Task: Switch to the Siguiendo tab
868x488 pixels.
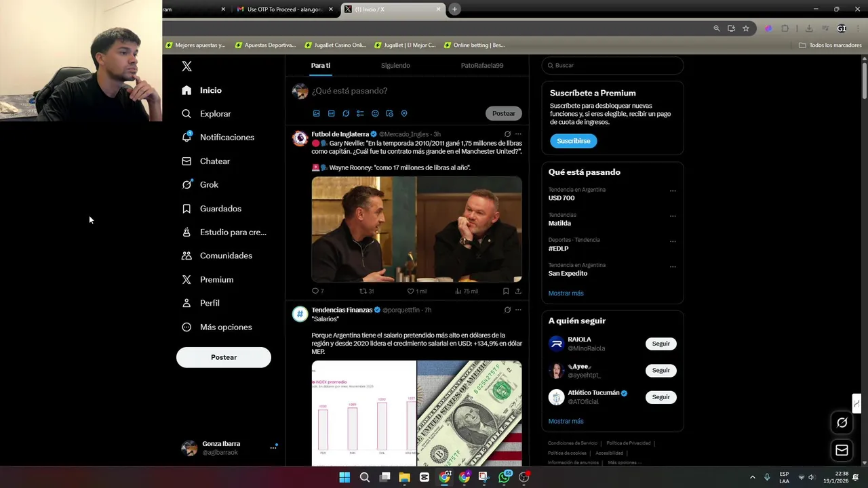Action: pos(395,66)
